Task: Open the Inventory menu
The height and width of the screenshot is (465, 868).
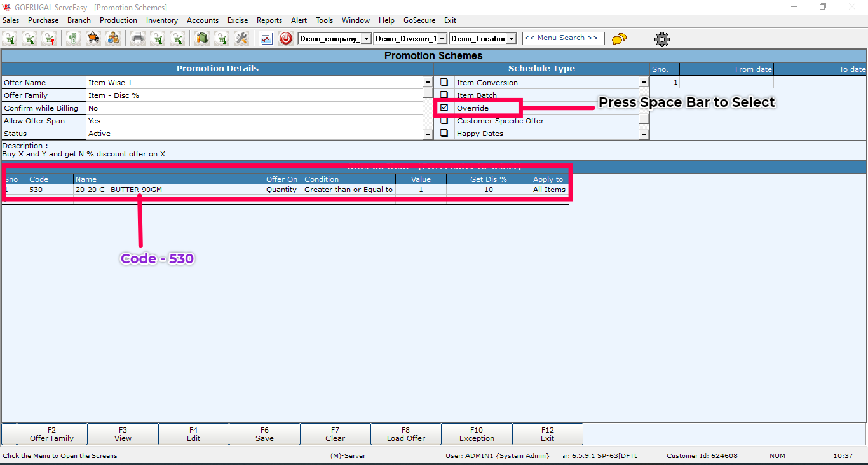Action: click(x=162, y=20)
